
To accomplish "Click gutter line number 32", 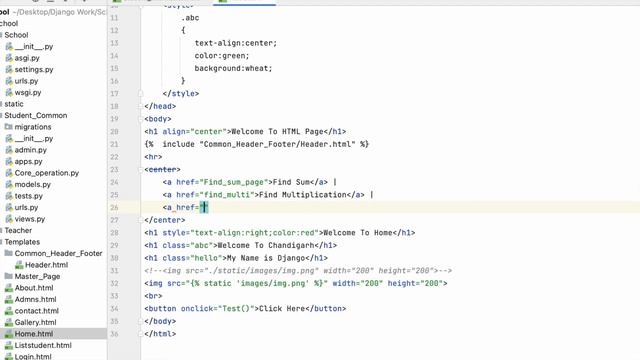I will tap(114, 283).
